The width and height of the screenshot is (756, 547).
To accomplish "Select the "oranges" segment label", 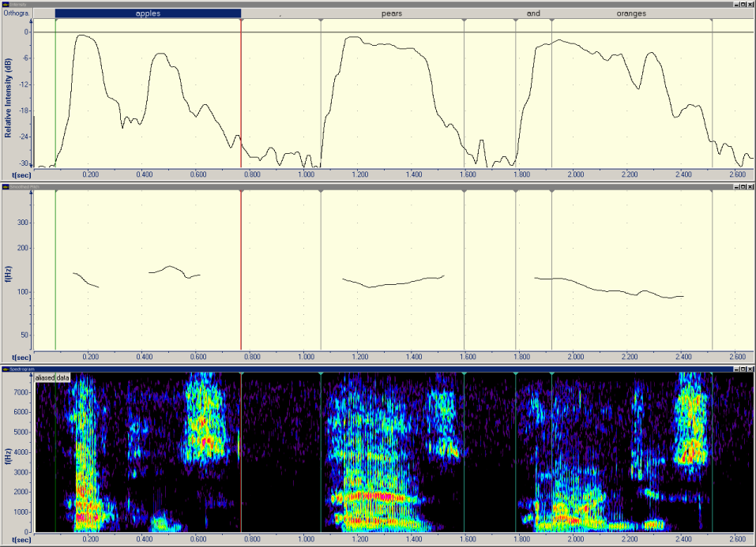I will coord(631,13).
